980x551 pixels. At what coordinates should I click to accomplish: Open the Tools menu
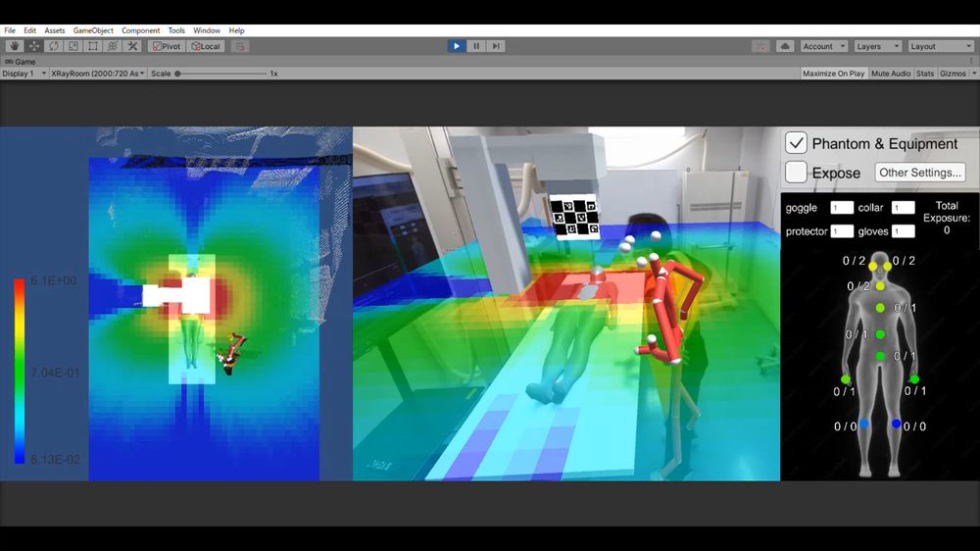(x=176, y=30)
